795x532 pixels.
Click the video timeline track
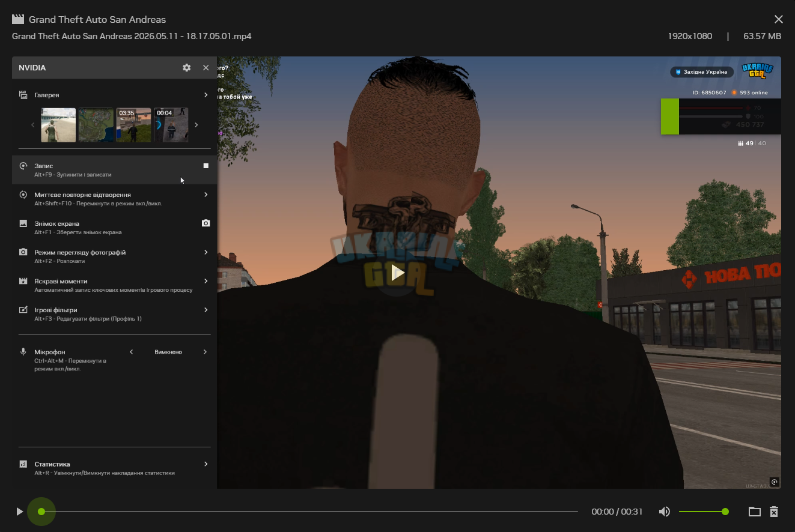pos(309,512)
